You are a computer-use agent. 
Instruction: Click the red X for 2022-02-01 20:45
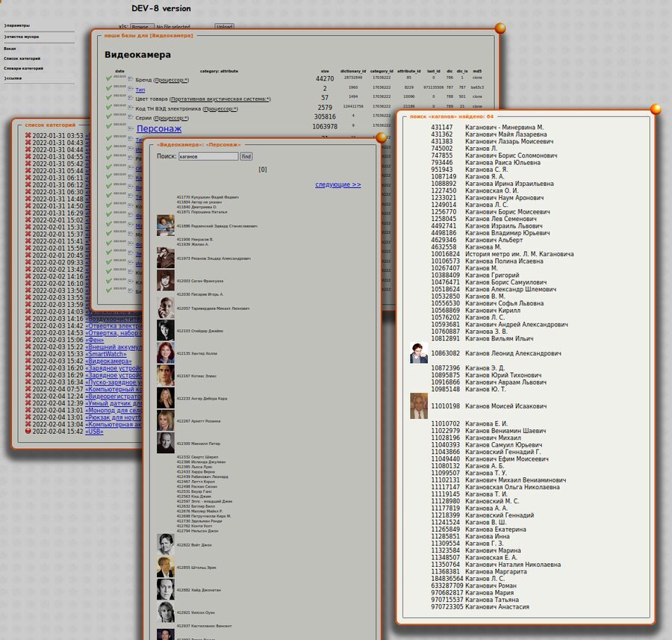(x=28, y=255)
